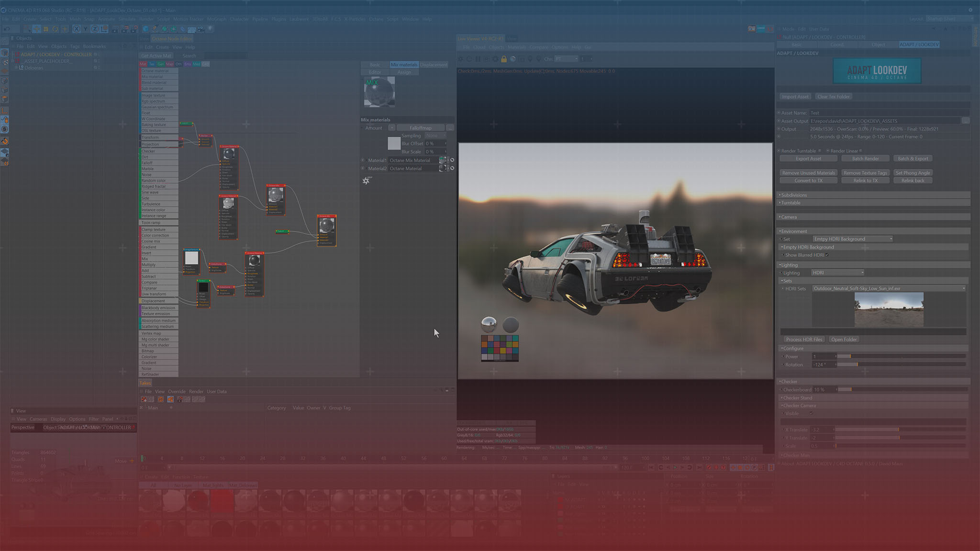This screenshot has height=551, width=980.
Task: Select the Rotate tool in the top toolbar
Action: coord(56,29)
